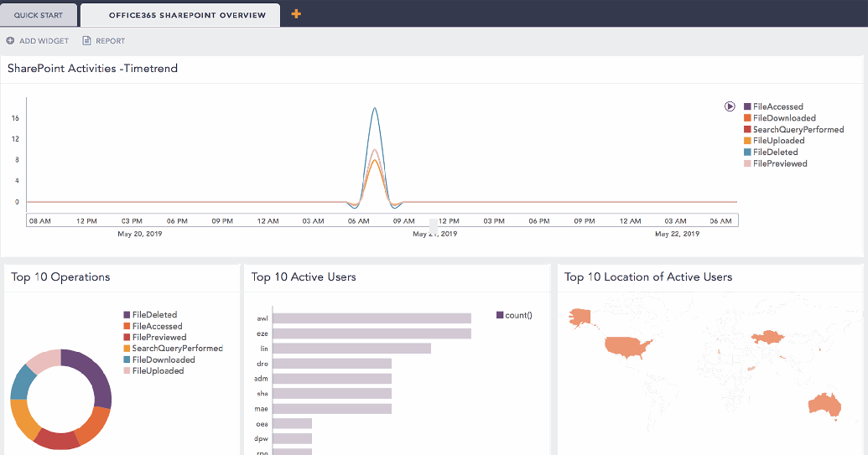Click the bar for user awl
The image size is (868, 455).
point(372,318)
